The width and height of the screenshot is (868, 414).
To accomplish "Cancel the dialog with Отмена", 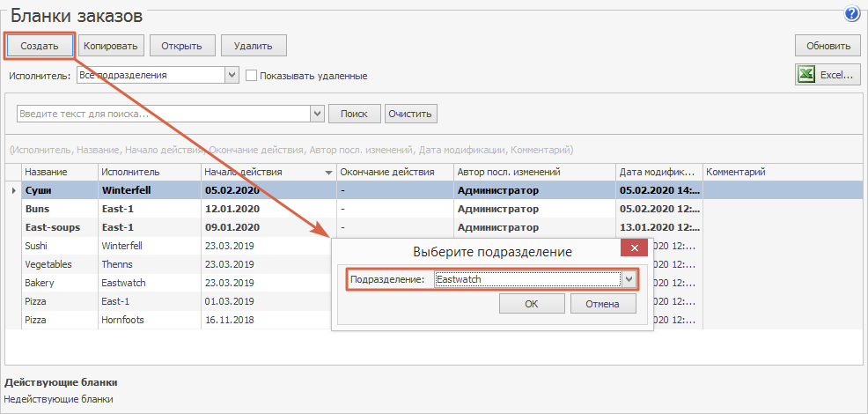I will 603,304.
